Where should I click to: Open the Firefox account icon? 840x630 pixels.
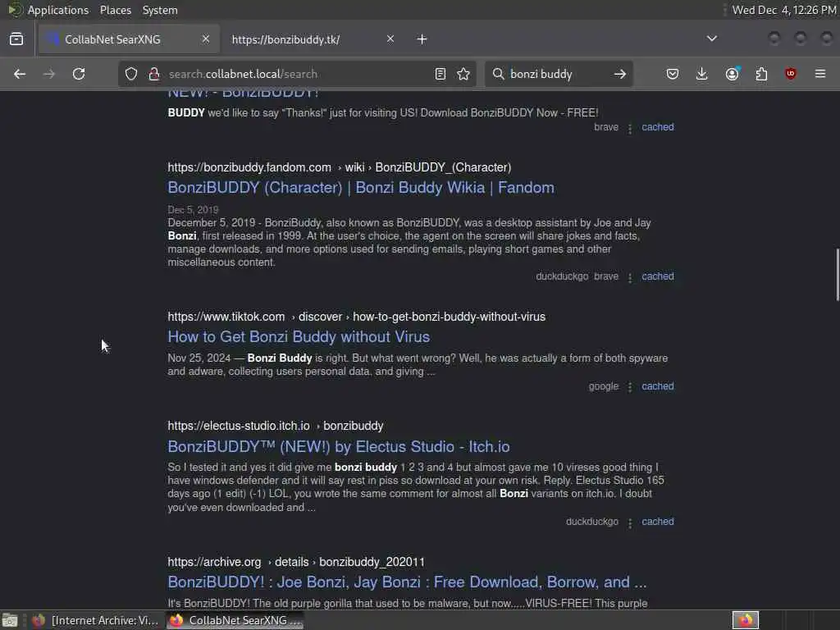(x=733, y=74)
